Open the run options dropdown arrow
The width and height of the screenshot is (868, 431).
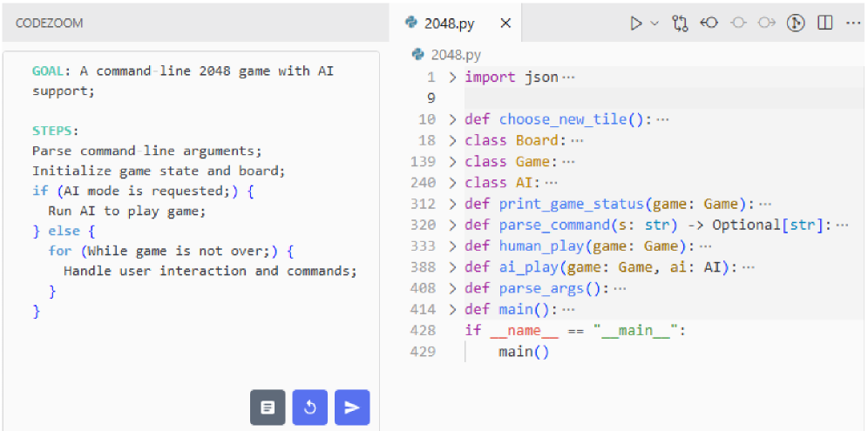[x=654, y=24]
